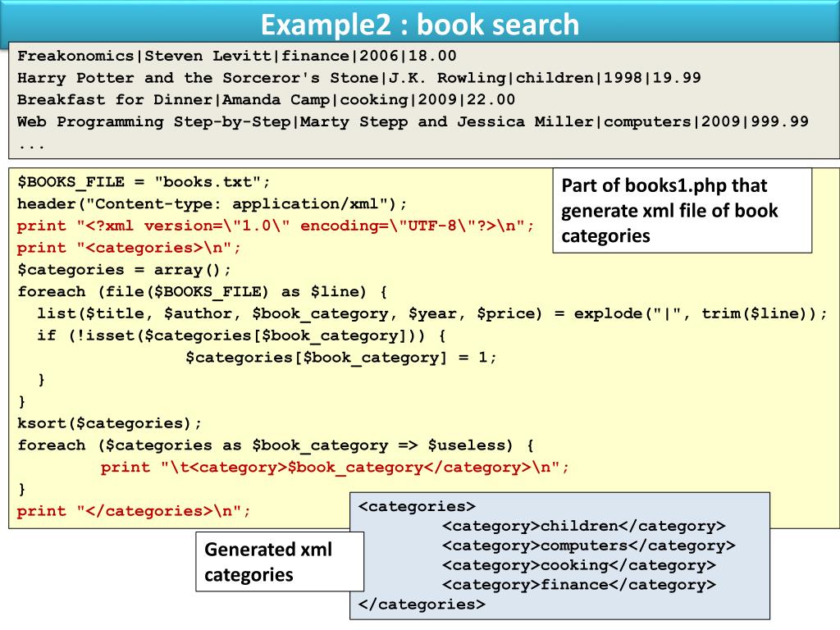The image size is (840, 630).
Task: Click the foreach $categories as $book_category line
Action: tap(276, 445)
